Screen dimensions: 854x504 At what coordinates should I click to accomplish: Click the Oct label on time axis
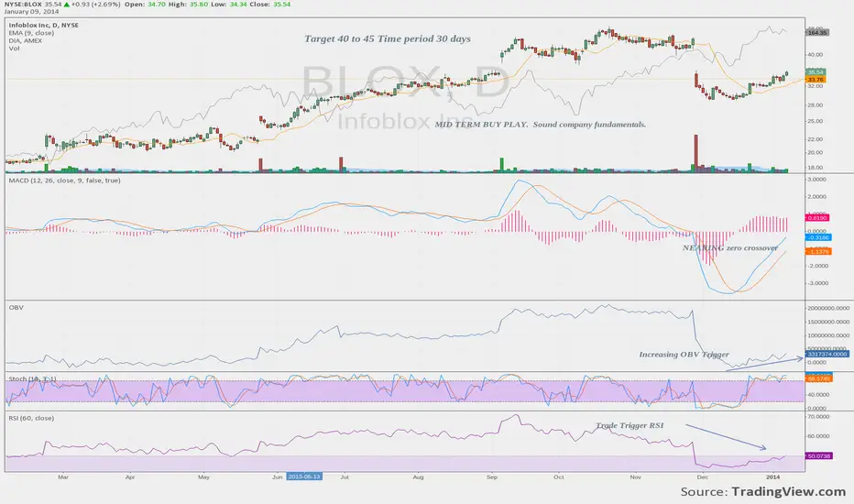tap(559, 477)
